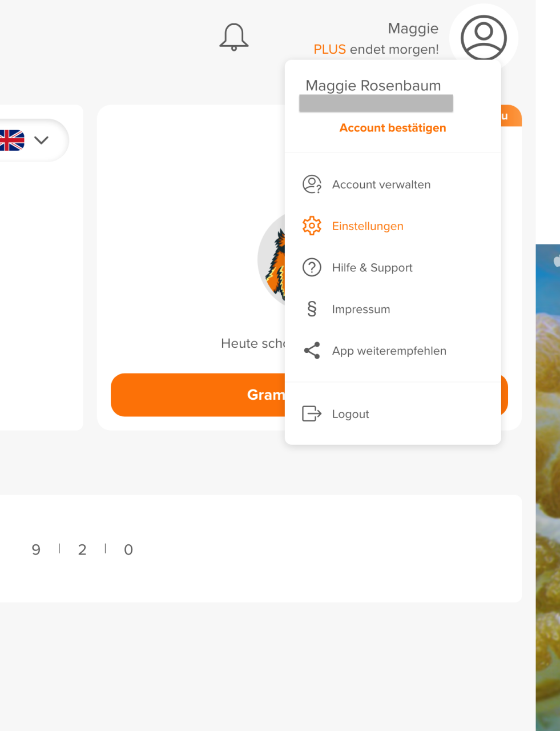The width and height of the screenshot is (560, 731).
Task: Open Account verwalten menu entry
Action: point(393,184)
